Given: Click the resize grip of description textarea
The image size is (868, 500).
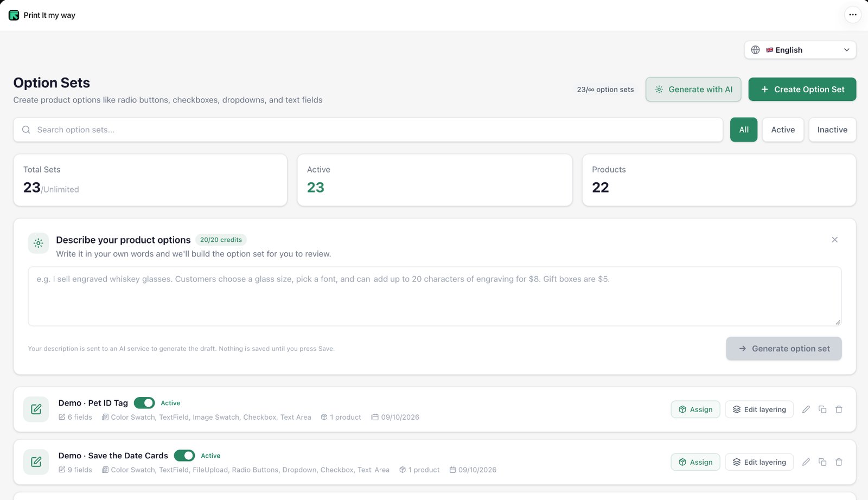Looking at the screenshot, I should 838,322.
